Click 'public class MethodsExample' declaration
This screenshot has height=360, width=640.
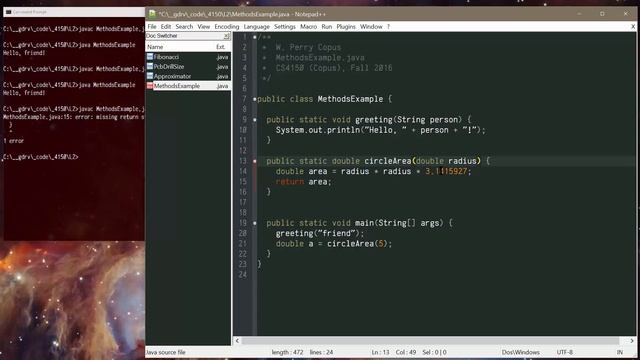click(x=320, y=99)
